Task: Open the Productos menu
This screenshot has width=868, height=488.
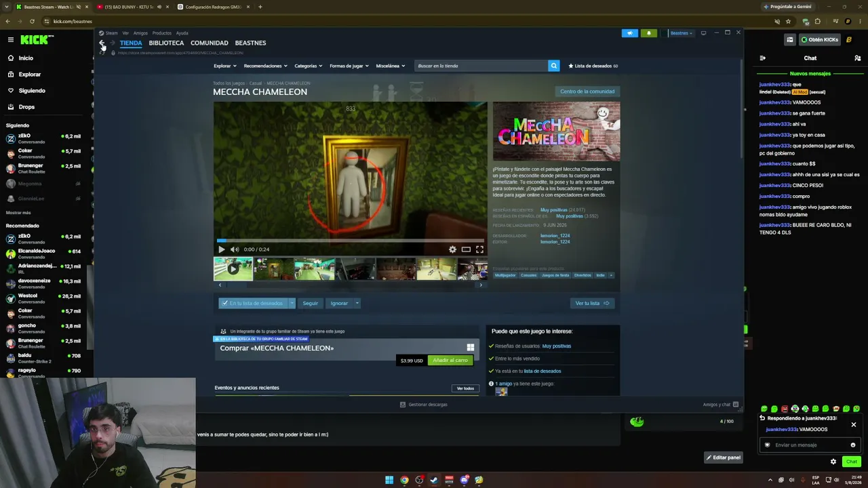Action: [x=162, y=33]
